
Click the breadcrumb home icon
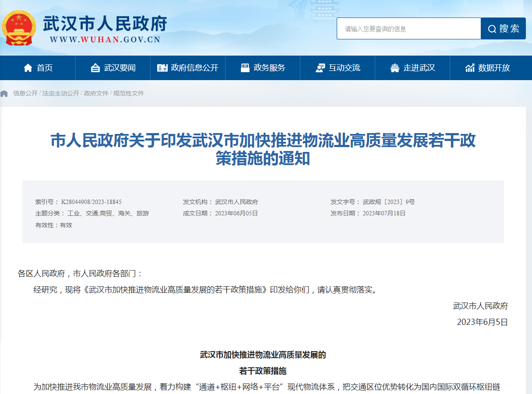(x=4, y=93)
